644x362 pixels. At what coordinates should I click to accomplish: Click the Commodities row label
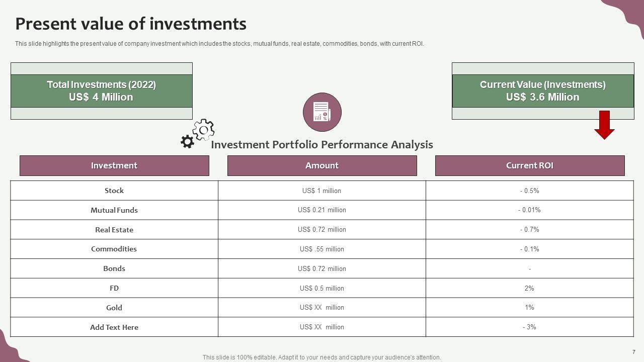click(x=114, y=249)
